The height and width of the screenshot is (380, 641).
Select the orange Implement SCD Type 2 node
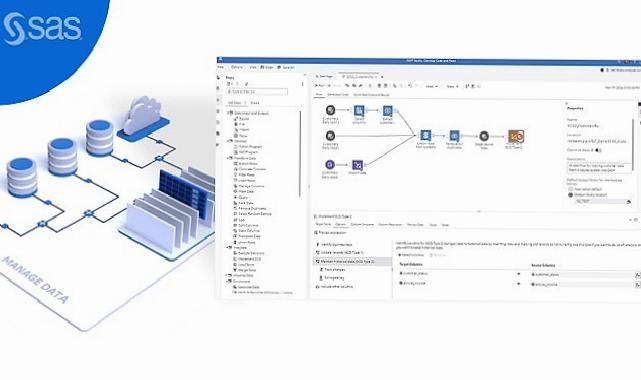515,136
